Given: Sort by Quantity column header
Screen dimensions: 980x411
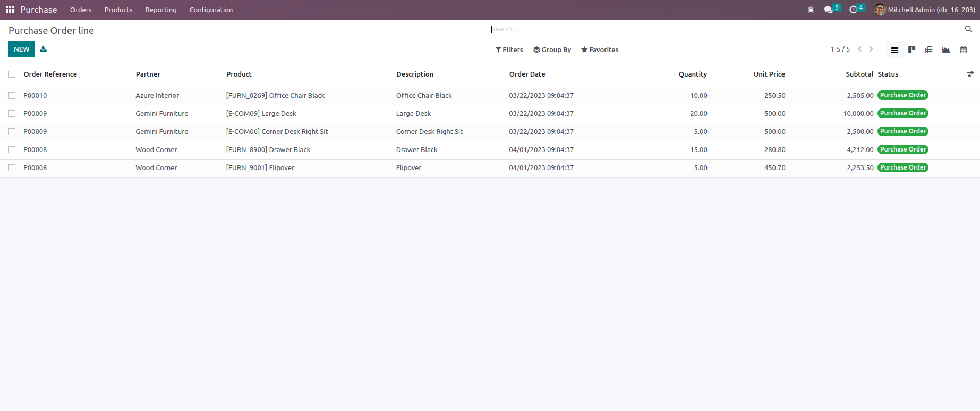Looking at the screenshot, I should [x=693, y=74].
